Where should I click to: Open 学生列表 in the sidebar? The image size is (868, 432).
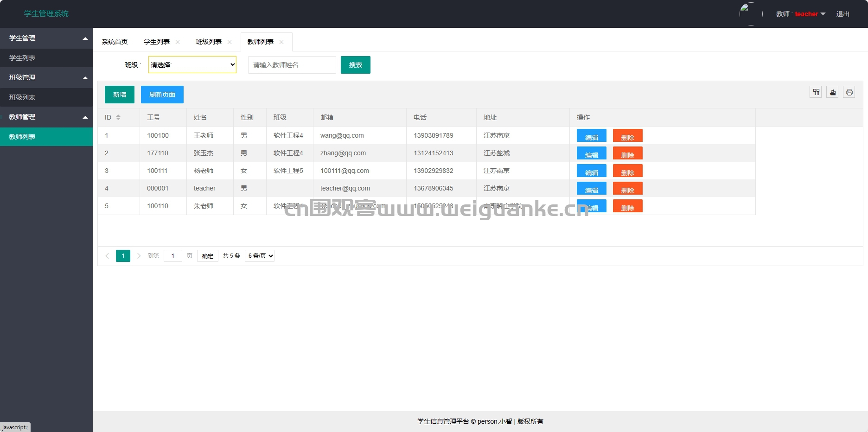46,58
